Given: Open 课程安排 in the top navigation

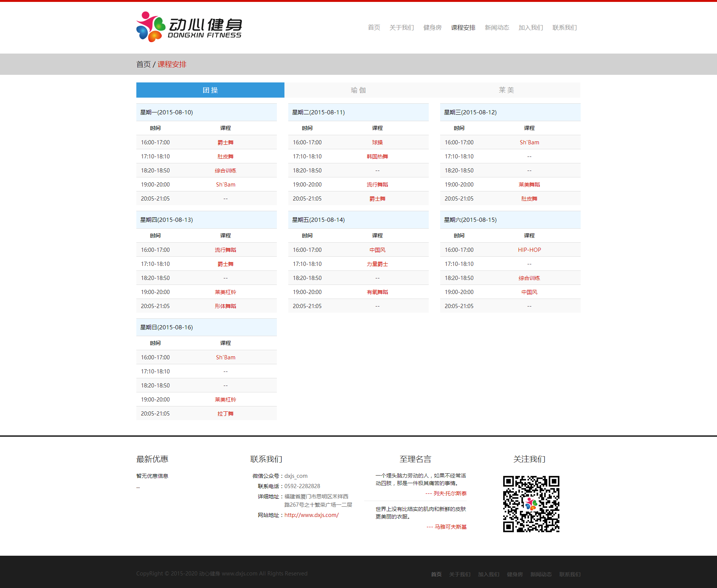Looking at the screenshot, I should coord(463,27).
